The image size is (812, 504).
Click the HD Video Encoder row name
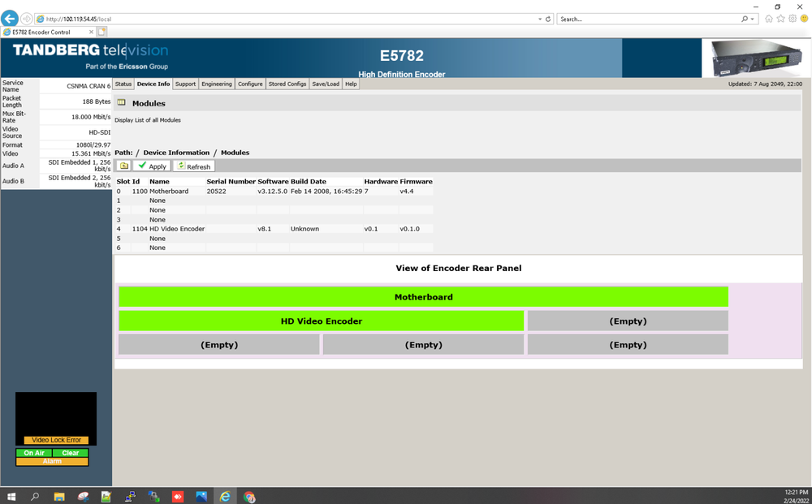click(x=177, y=229)
